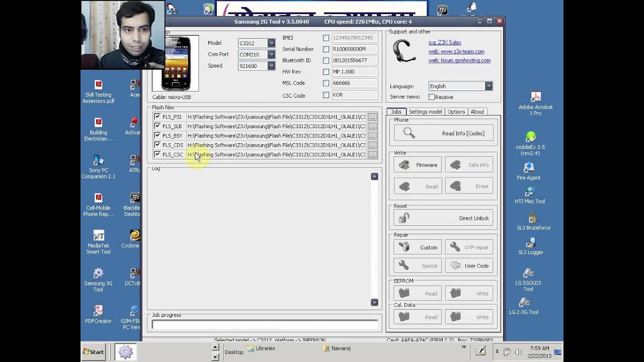Launch Sony PC Companion 2.1 shortcut
Viewport: 644px width, 362px height.
click(x=99, y=167)
